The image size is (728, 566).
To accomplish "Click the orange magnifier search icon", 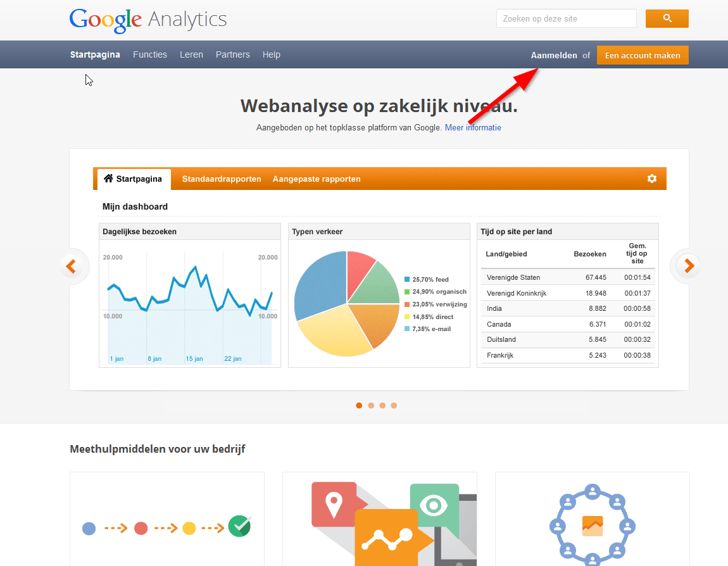I will tap(667, 18).
